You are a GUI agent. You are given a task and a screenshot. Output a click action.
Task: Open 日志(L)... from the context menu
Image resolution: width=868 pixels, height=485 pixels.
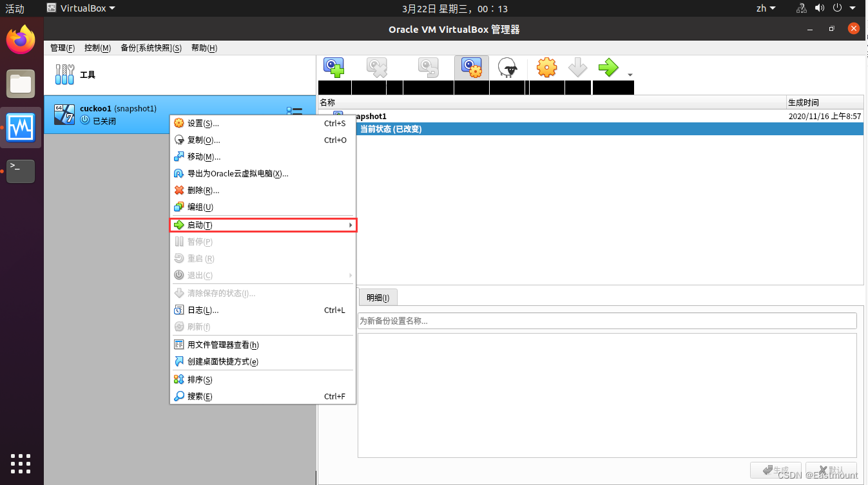[x=263, y=310]
